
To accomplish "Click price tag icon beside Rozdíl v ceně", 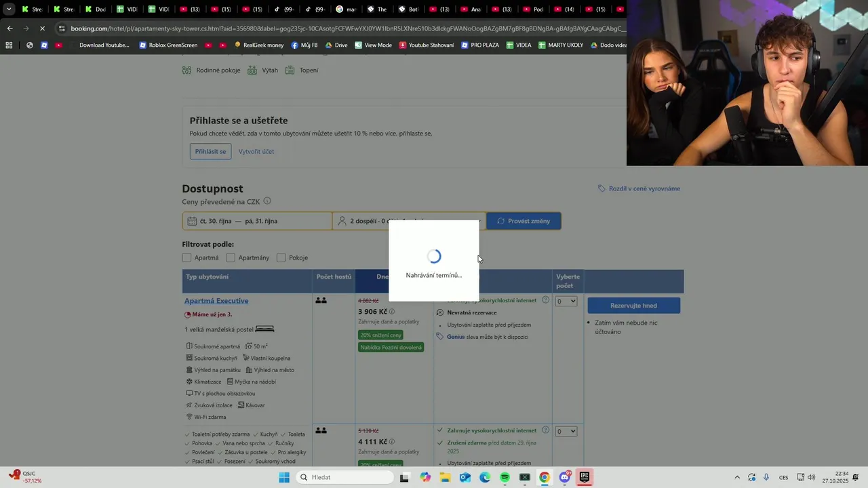I will pyautogui.click(x=601, y=188).
